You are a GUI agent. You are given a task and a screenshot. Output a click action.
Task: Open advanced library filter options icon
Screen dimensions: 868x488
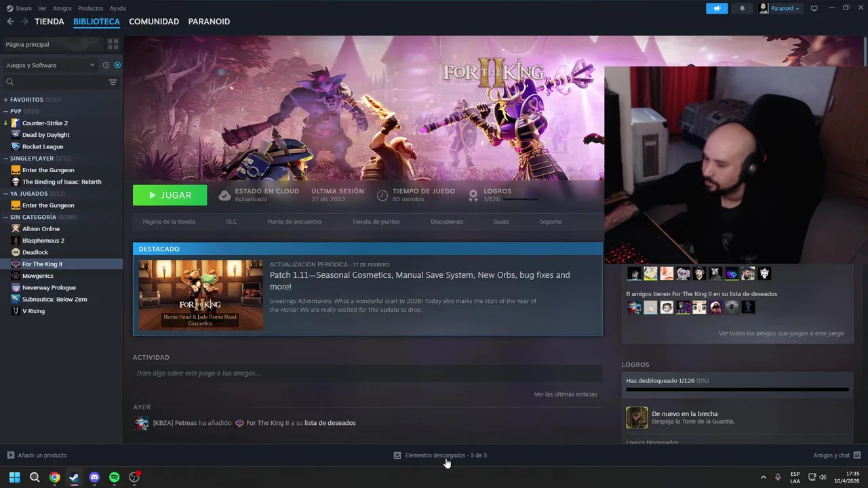[113, 82]
